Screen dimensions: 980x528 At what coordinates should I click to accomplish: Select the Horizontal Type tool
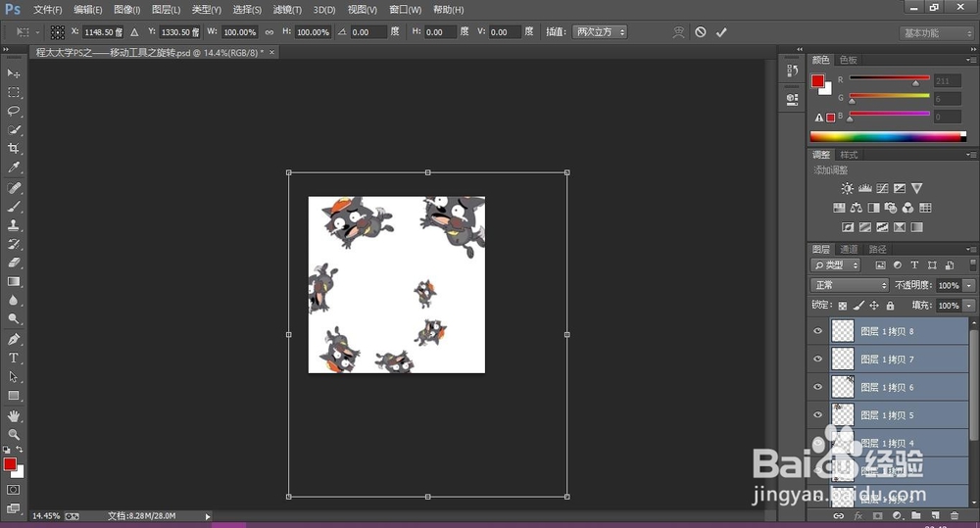[13, 358]
